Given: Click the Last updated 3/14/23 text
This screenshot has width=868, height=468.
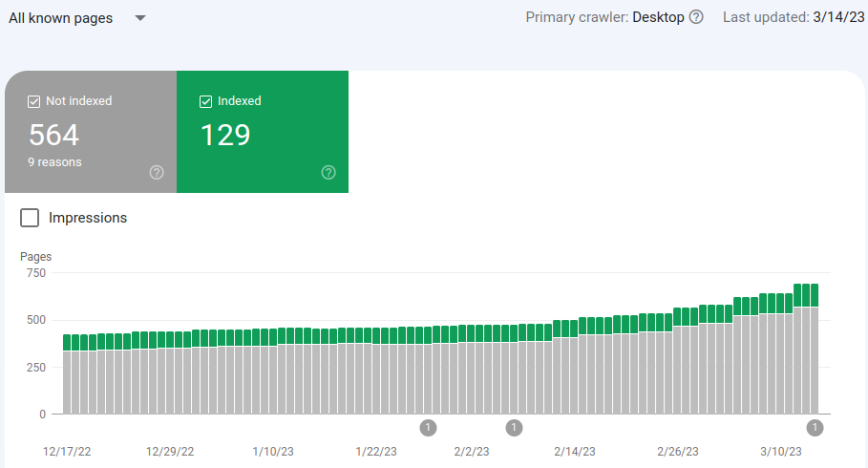Looking at the screenshot, I should click(x=791, y=17).
